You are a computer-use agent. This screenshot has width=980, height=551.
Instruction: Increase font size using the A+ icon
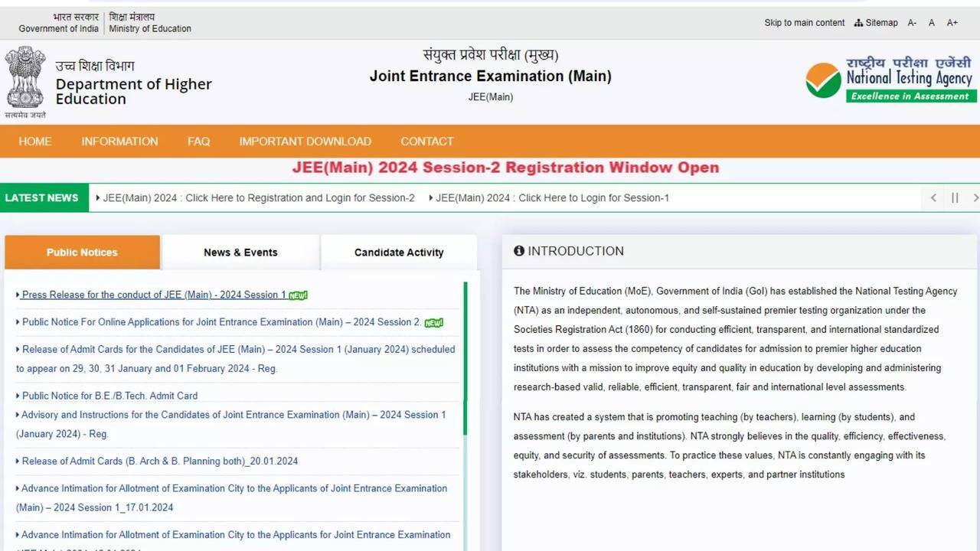pyautogui.click(x=952, y=22)
